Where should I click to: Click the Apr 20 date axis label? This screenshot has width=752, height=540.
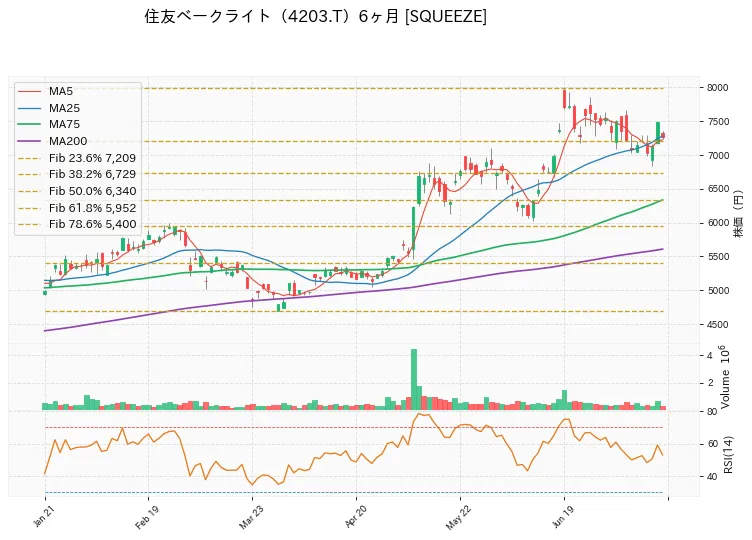(x=355, y=517)
